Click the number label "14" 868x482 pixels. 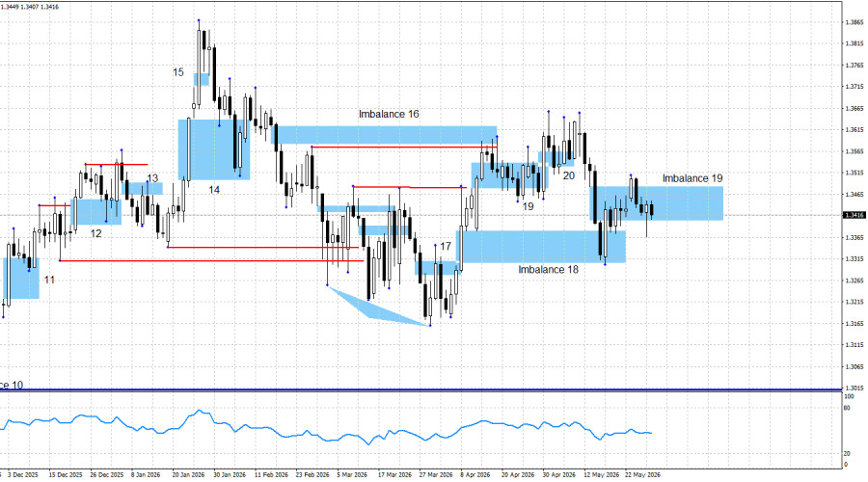click(214, 190)
